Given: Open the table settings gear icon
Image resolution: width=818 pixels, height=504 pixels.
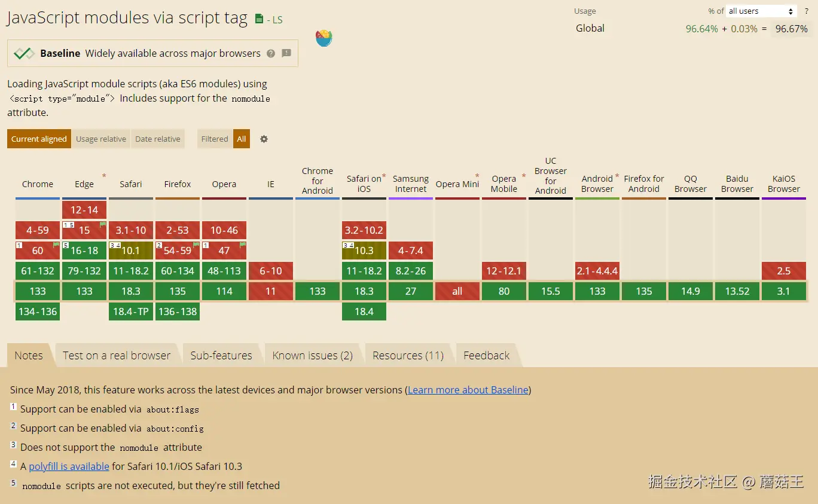Looking at the screenshot, I should (264, 139).
